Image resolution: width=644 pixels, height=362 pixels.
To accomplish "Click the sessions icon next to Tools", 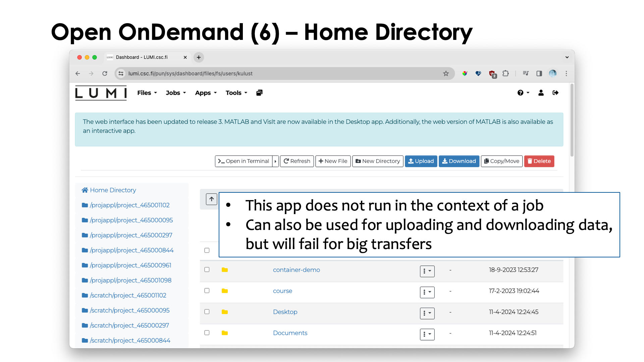I will tap(259, 93).
